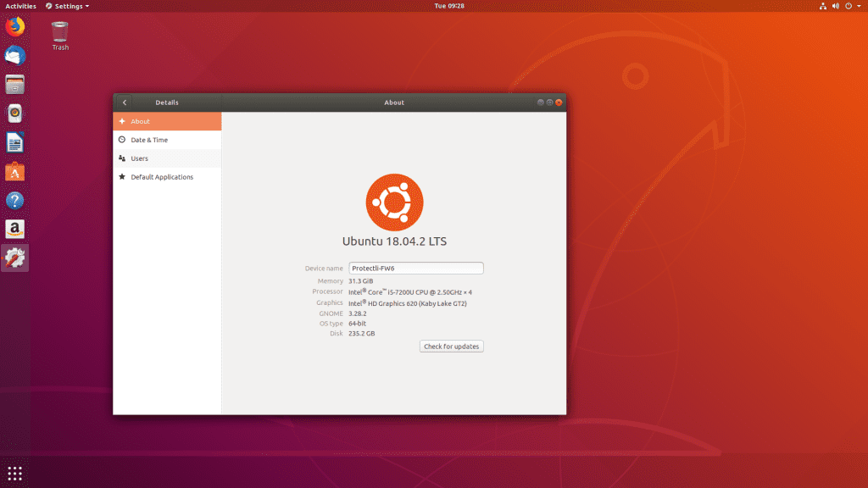Click the About title in the header bar
868x488 pixels.
pos(394,103)
